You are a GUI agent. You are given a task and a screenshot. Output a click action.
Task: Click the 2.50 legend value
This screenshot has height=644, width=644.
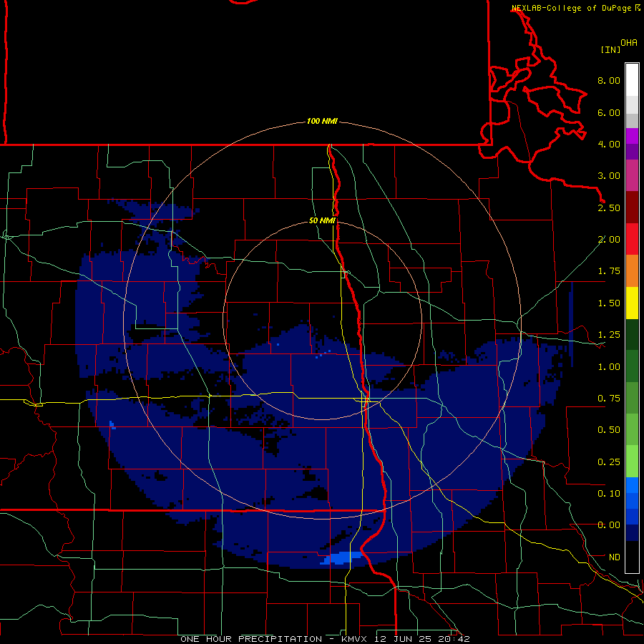pos(609,208)
